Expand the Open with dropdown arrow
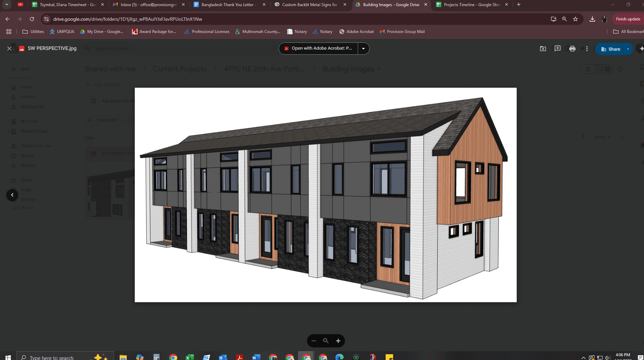Screen dimensions: 644x360 click(363, 48)
